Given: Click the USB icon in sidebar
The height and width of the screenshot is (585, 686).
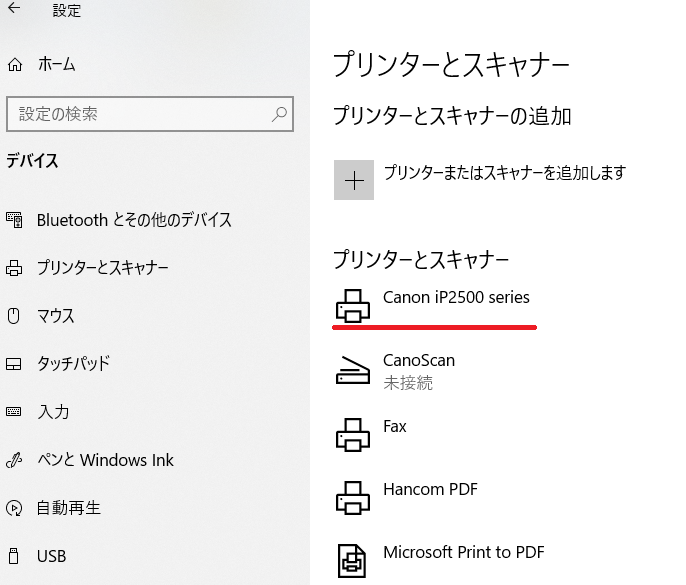Looking at the screenshot, I should click(x=14, y=556).
